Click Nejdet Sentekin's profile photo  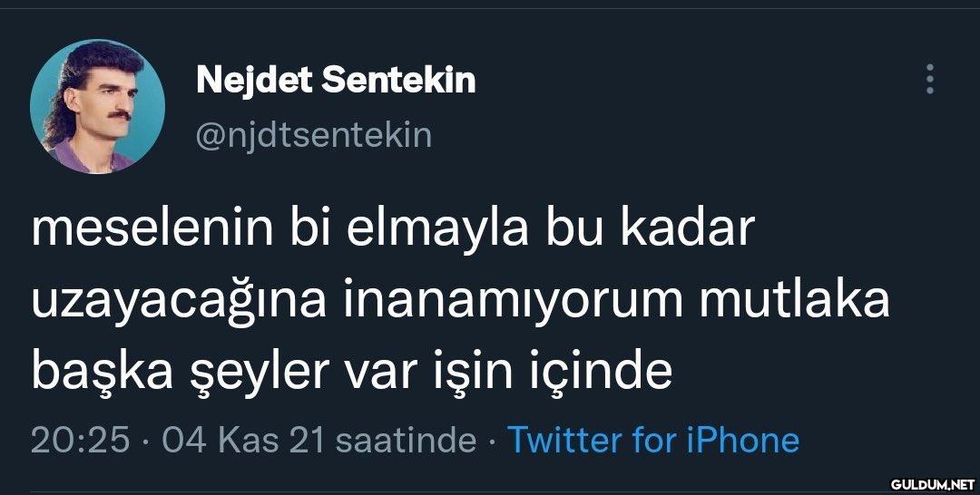[97, 106]
